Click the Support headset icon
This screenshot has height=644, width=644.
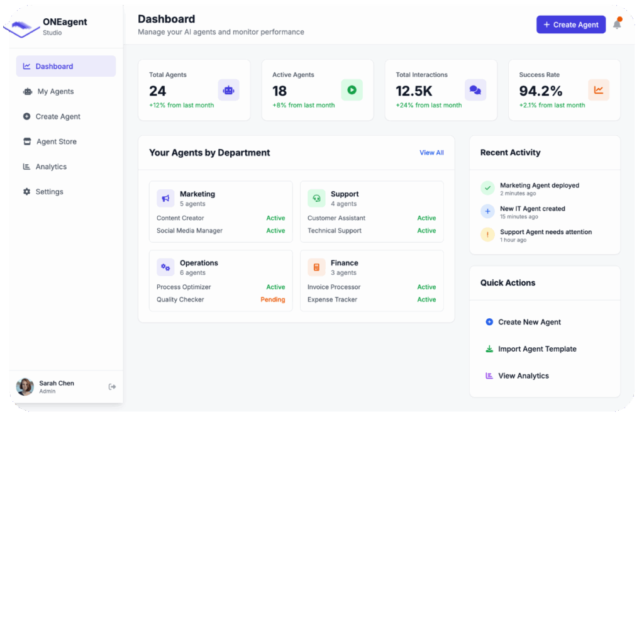pos(316,198)
